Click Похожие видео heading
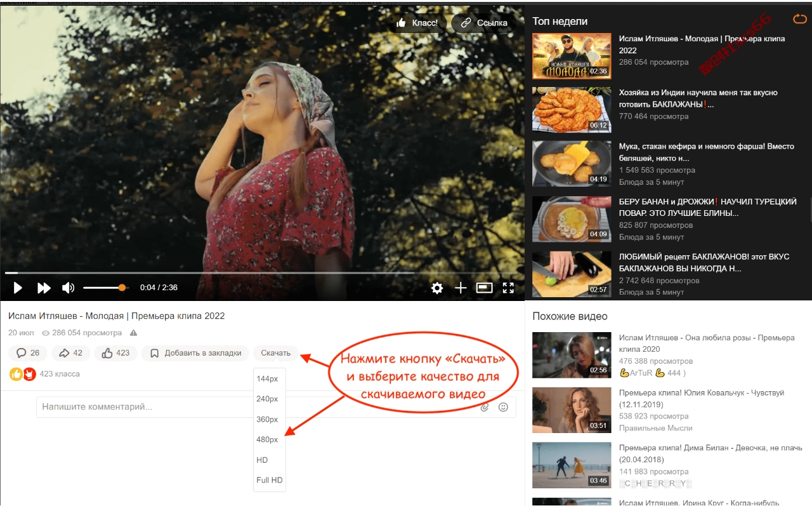The image size is (812, 508). [570, 316]
